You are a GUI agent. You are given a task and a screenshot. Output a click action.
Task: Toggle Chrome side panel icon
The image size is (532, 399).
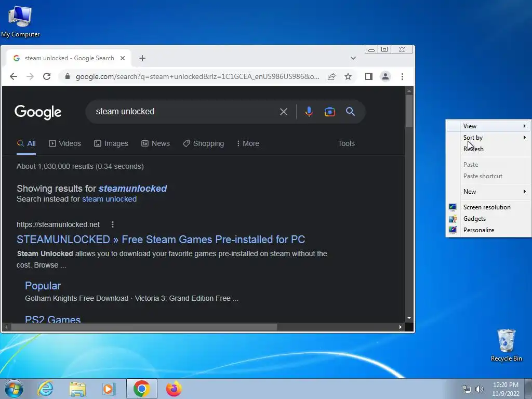tap(369, 76)
